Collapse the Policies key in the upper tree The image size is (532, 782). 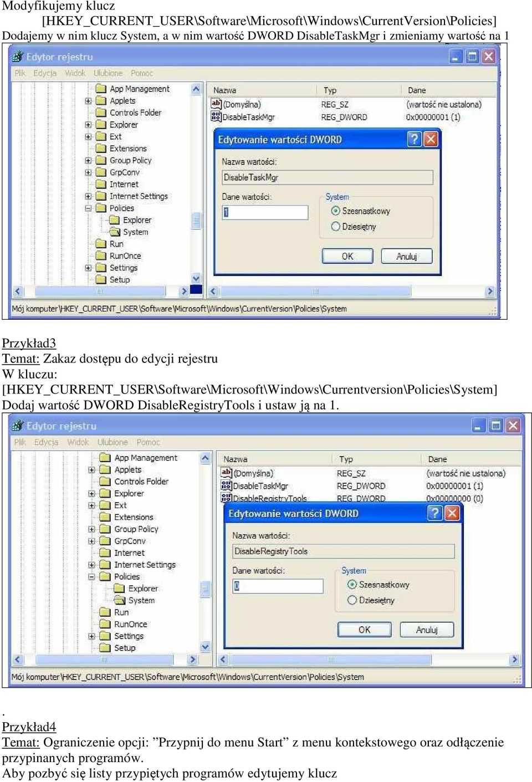tap(88, 208)
